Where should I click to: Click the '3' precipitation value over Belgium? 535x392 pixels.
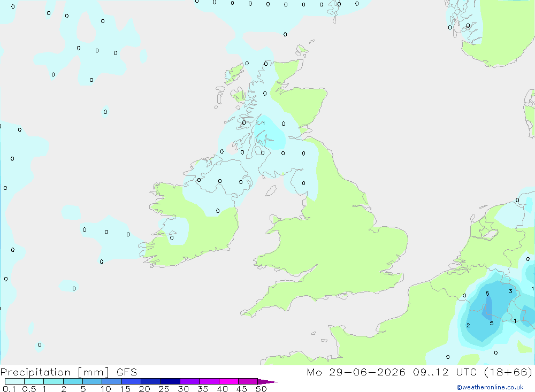coord(510,291)
